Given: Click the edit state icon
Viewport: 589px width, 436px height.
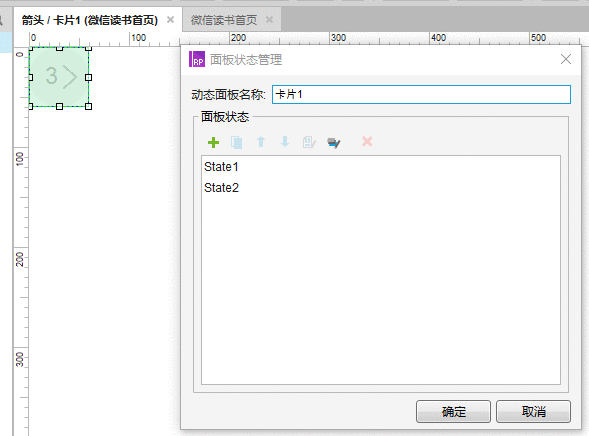Looking at the screenshot, I should click(x=309, y=142).
